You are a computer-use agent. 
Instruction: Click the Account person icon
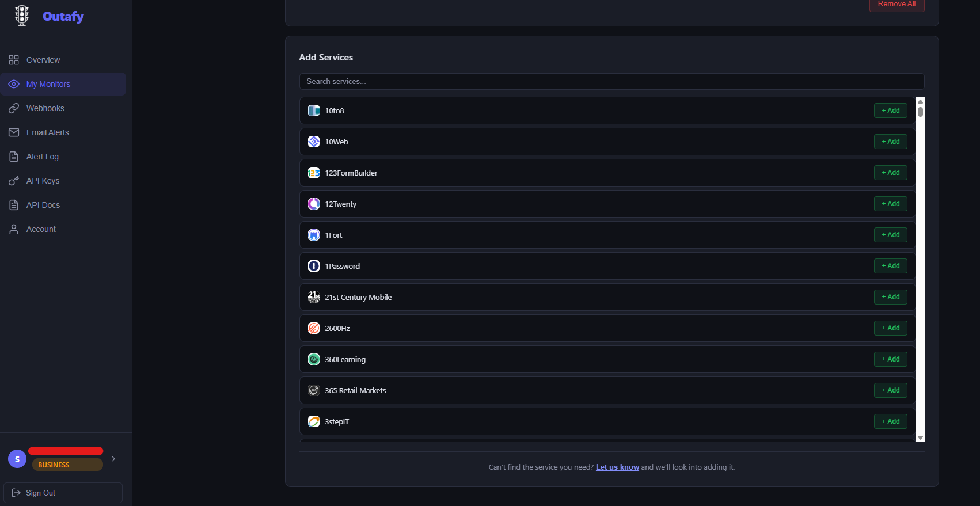click(x=14, y=229)
